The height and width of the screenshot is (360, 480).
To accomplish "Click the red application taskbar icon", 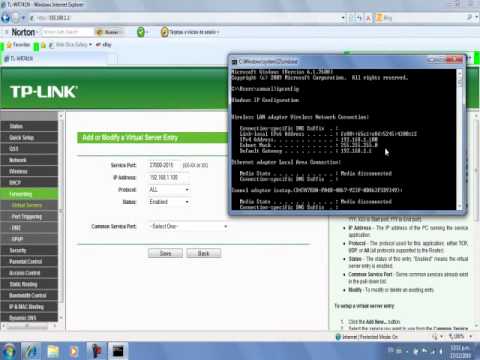I will point(96,351).
